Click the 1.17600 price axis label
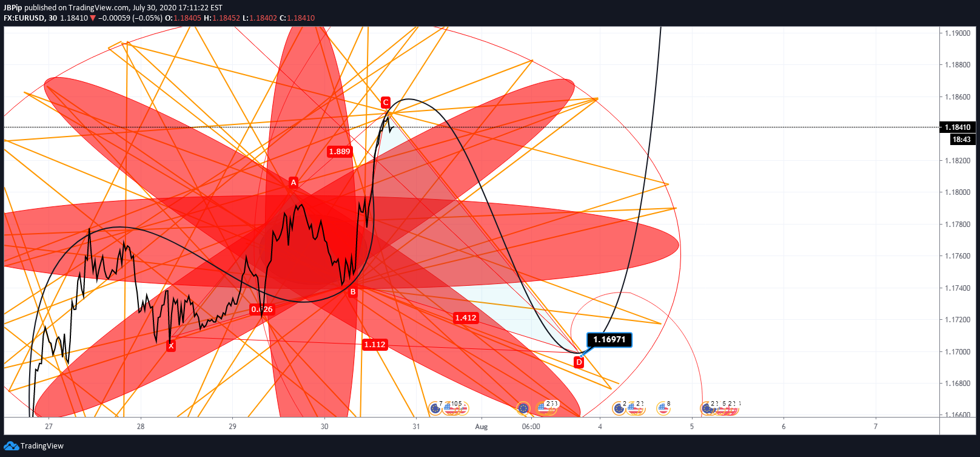 coord(958,256)
